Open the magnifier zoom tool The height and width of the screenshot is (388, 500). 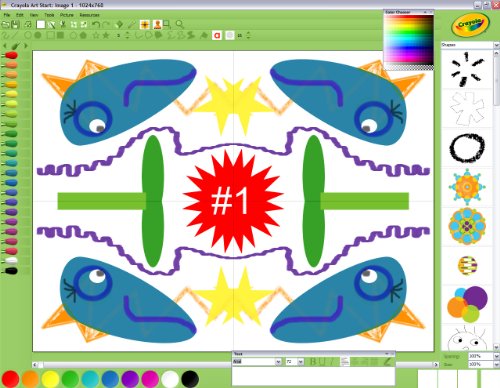(180, 24)
